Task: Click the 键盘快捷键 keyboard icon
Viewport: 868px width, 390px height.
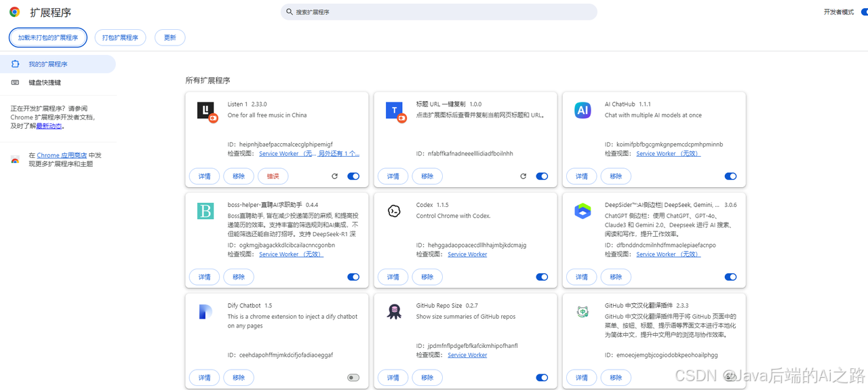Action: pos(15,82)
